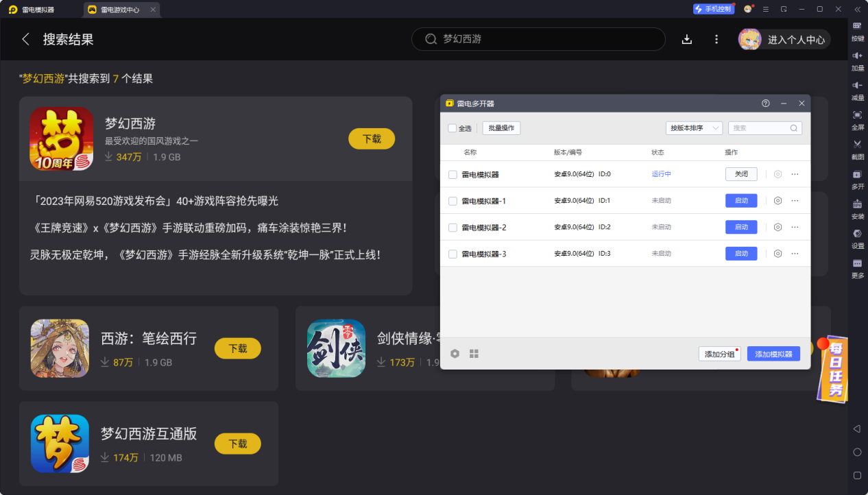
Task: Open more options for 雷电模拟器-3
Action: 795,254
